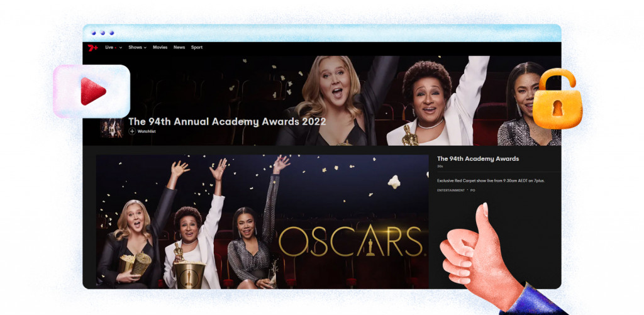
Task: Expand the Live dropdown menu
Action: coord(113,47)
